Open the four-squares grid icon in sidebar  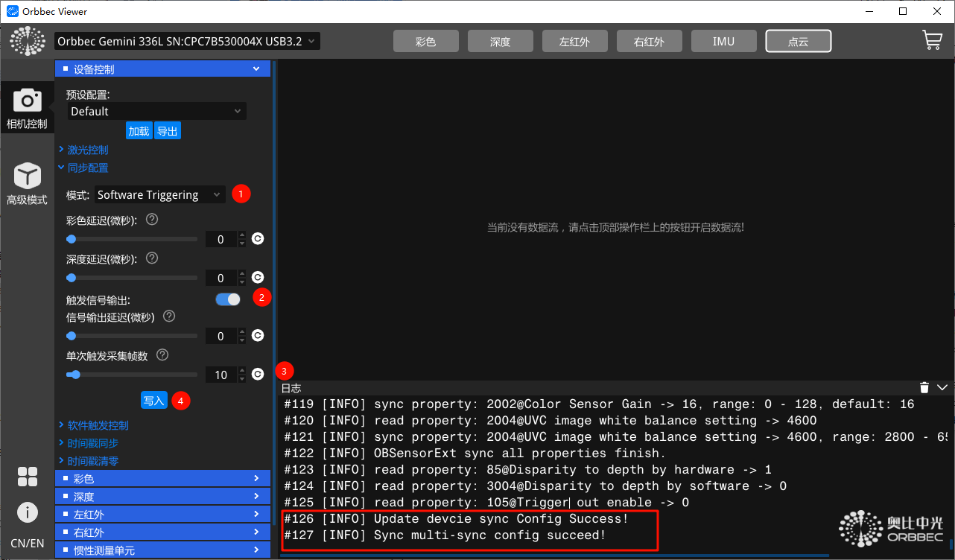coord(28,477)
